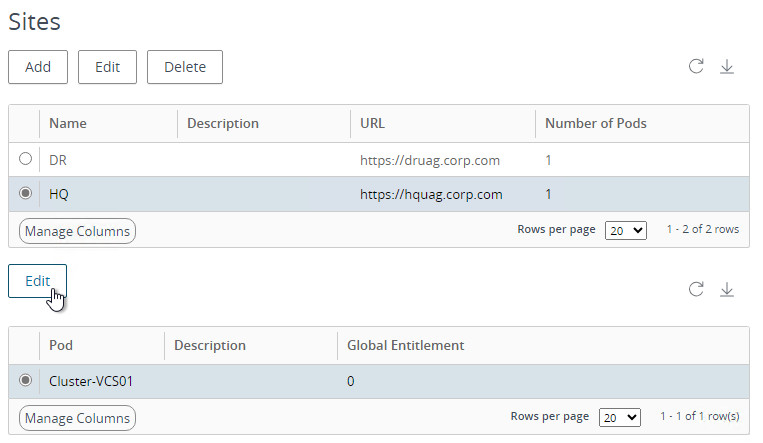Image resolution: width=763 pixels, height=443 pixels.
Task: Edit the selected pod
Action: pos(37,281)
